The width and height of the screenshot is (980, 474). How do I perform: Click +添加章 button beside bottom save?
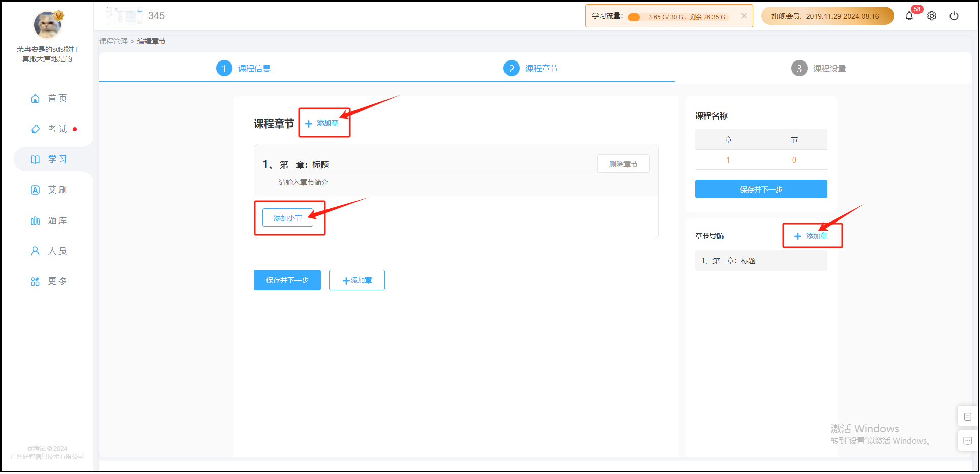357,280
